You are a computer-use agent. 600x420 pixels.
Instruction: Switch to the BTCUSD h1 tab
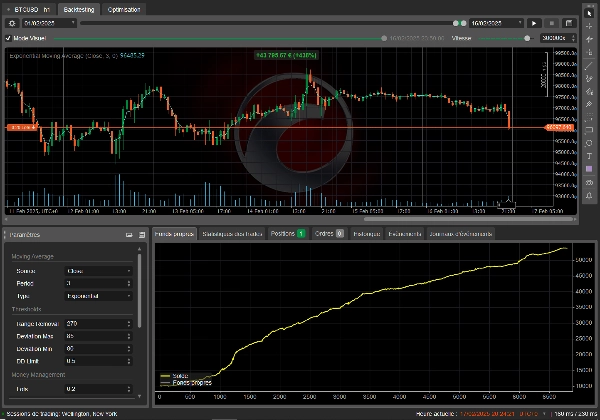[30, 10]
